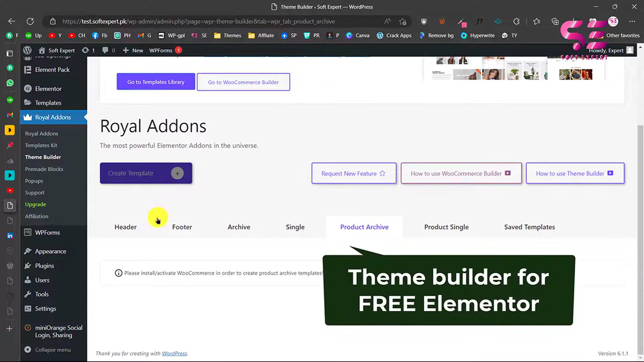The height and width of the screenshot is (362, 644).
Task: Open the green Upgrade link
Action: click(36, 204)
